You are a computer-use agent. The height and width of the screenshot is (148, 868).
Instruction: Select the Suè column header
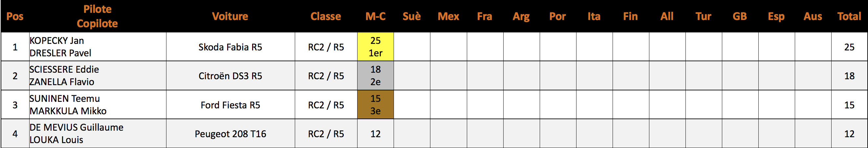[412, 16]
